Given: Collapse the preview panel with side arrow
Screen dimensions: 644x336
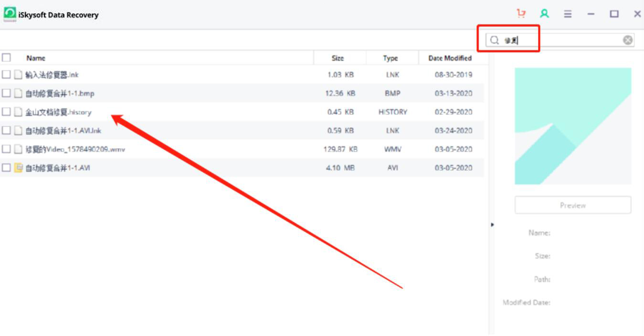Looking at the screenshot, I should click(492, 225).
